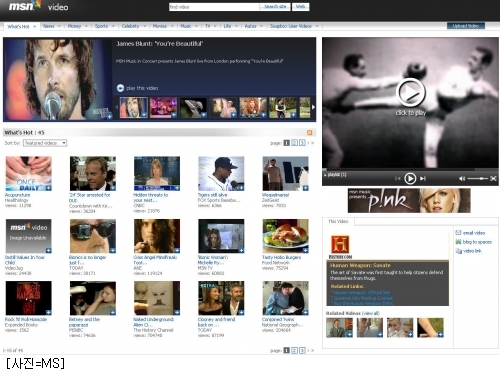Click the email video icon

pos(458,233)
